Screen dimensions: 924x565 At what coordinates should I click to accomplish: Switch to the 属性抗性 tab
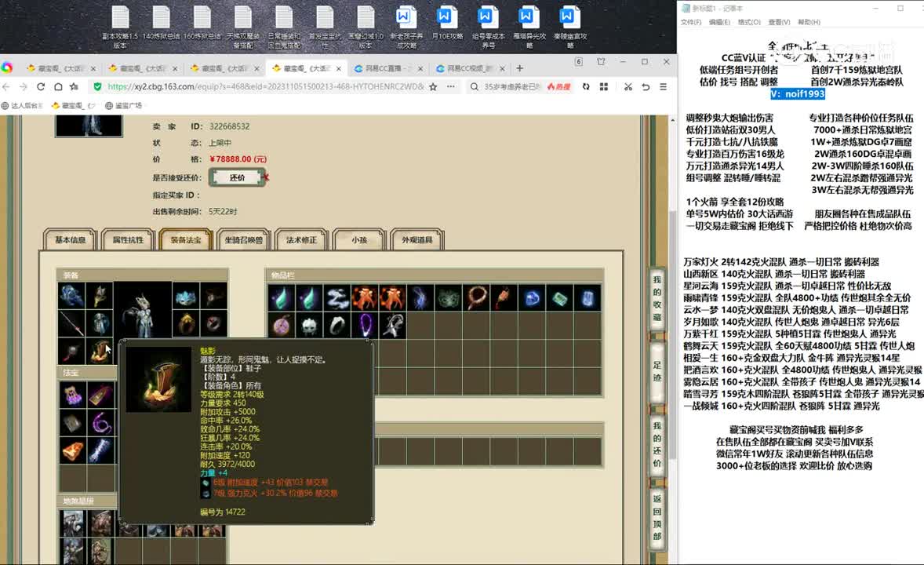tap(128, 240)
